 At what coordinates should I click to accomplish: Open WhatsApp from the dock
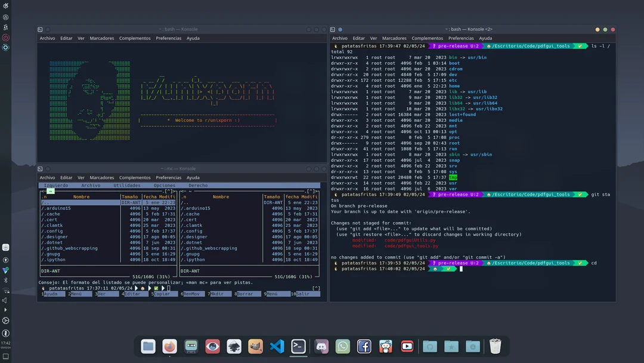[342, 346]
